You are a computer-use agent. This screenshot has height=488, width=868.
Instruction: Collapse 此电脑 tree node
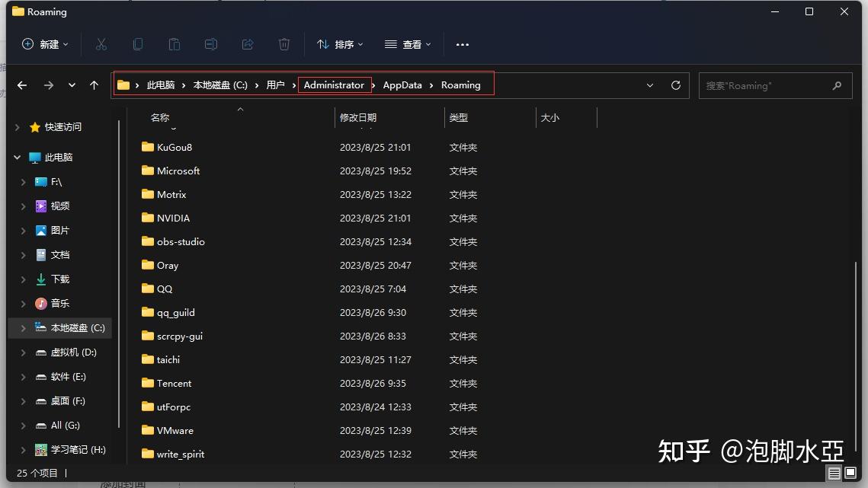click(18, 157)
